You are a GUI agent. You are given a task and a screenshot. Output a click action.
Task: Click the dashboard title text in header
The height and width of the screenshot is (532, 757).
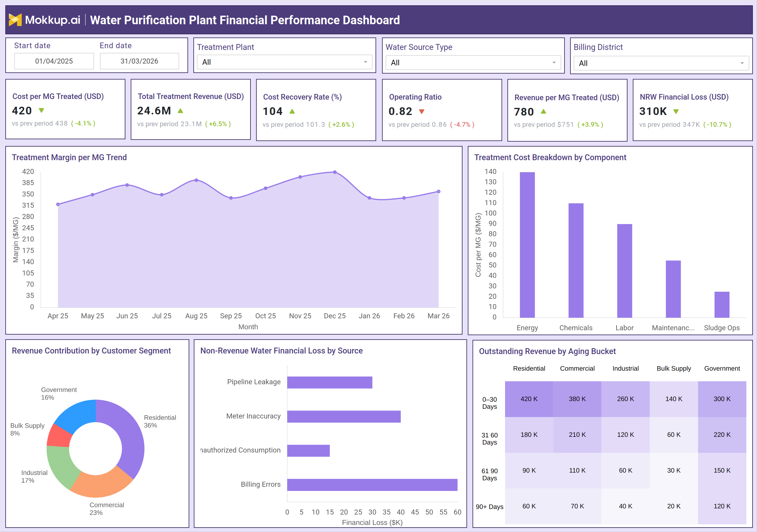[x=245, y=20]
